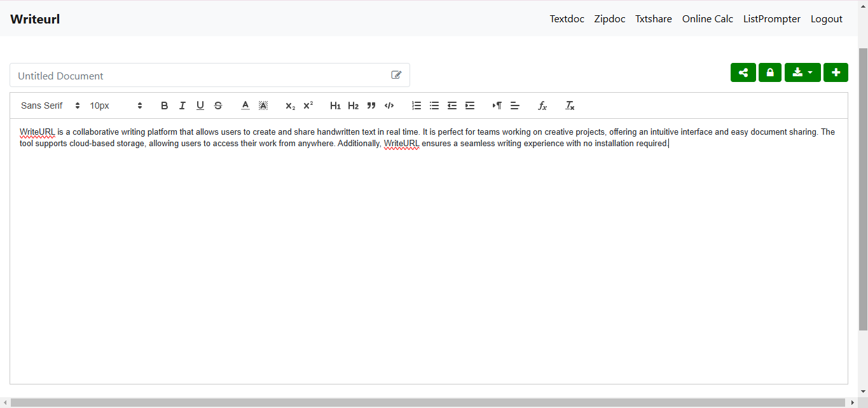Click the horizontal scrollbar right arrow

coord(853,403)
